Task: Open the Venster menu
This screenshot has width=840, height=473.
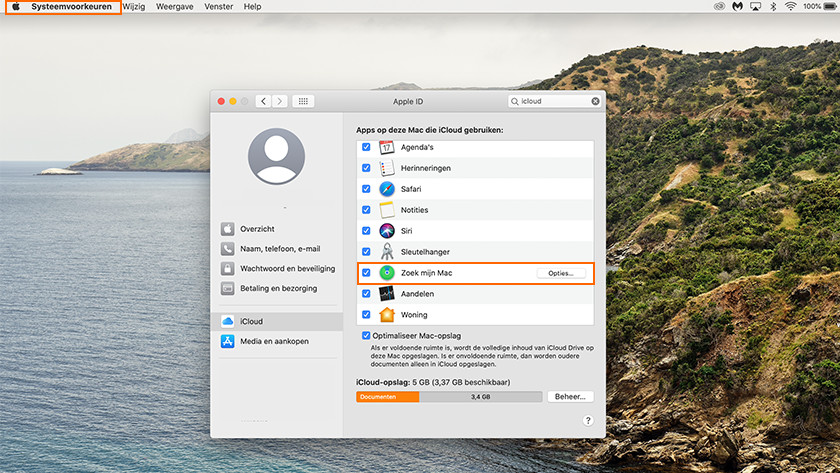Action: pos(219,6)
